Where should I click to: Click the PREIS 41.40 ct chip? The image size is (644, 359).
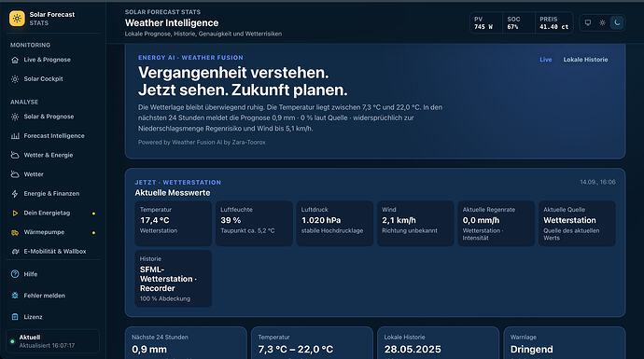553,23
